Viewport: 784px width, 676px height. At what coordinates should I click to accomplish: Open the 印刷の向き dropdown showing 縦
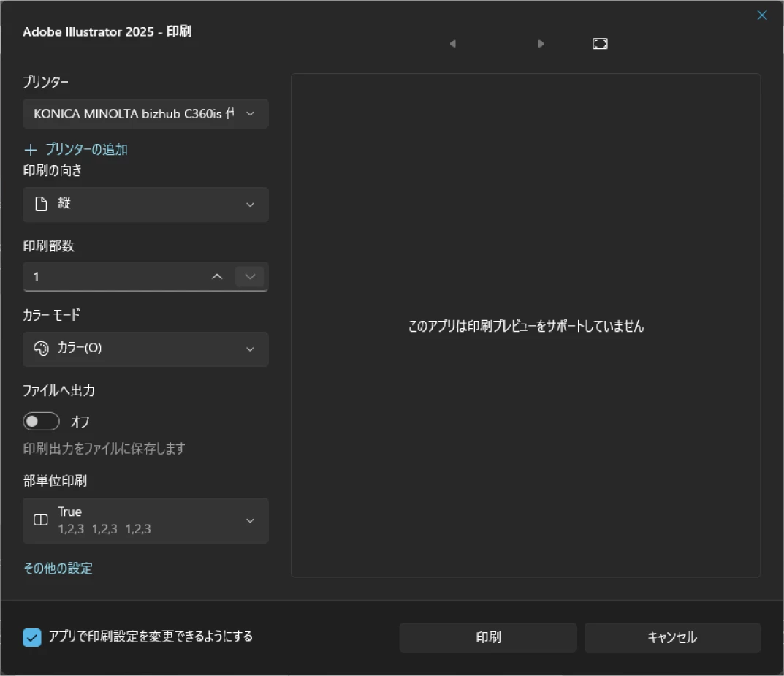(145, 205)
